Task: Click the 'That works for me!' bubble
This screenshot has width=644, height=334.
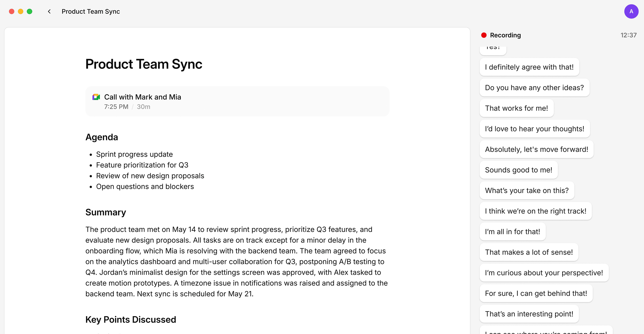Action: click(x=516, y=108)
